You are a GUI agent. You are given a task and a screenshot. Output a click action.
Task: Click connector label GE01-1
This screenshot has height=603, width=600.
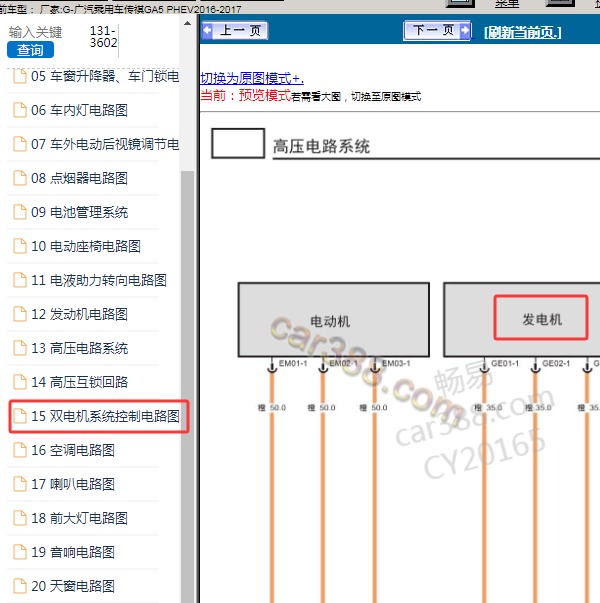(505, 363)
